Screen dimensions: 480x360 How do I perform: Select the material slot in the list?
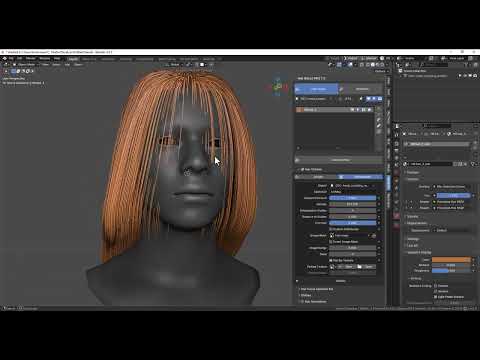(438, 144)
